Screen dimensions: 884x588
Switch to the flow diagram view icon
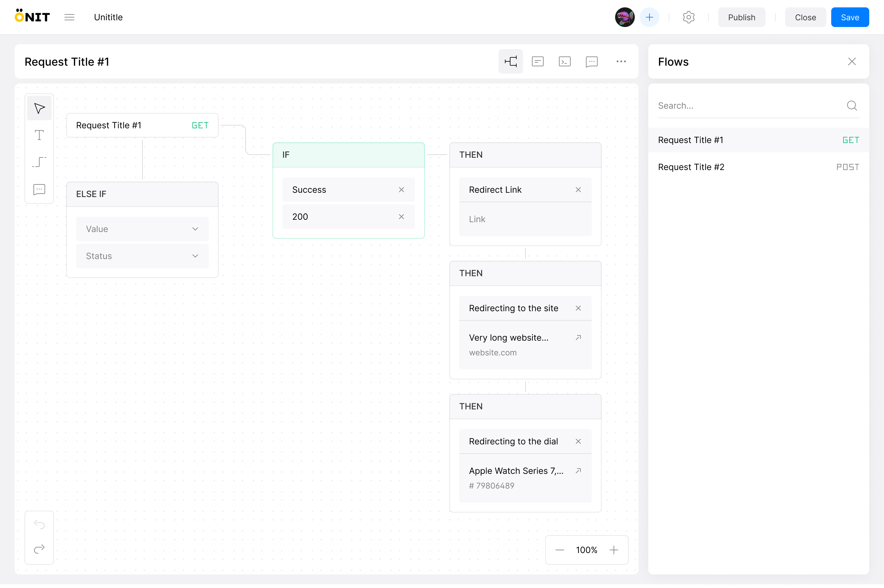[x=510, y=61]
